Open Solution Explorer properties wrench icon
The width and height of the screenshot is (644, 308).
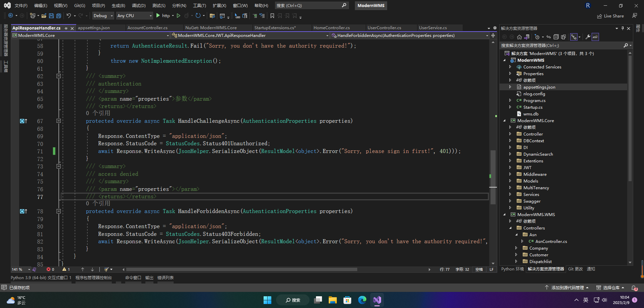[x=588, y=37]
